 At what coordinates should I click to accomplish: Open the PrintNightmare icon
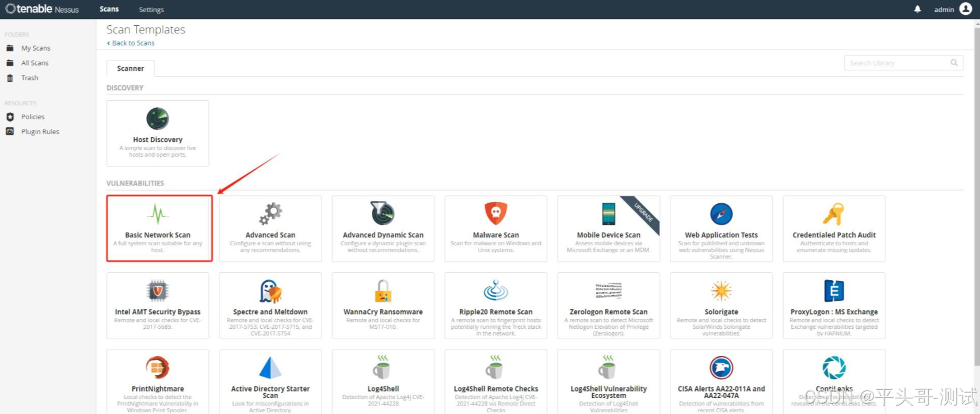(x=158, y=367)
